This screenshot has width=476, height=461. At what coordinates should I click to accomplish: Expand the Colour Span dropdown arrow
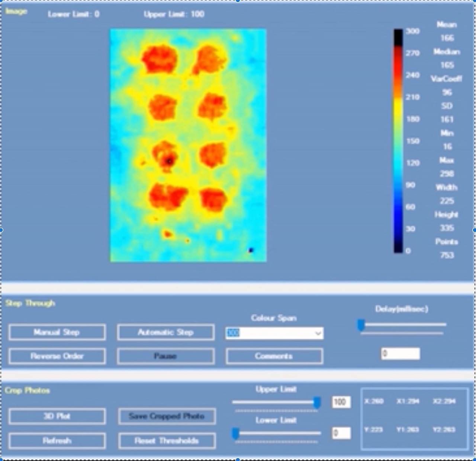click(318, 333)
